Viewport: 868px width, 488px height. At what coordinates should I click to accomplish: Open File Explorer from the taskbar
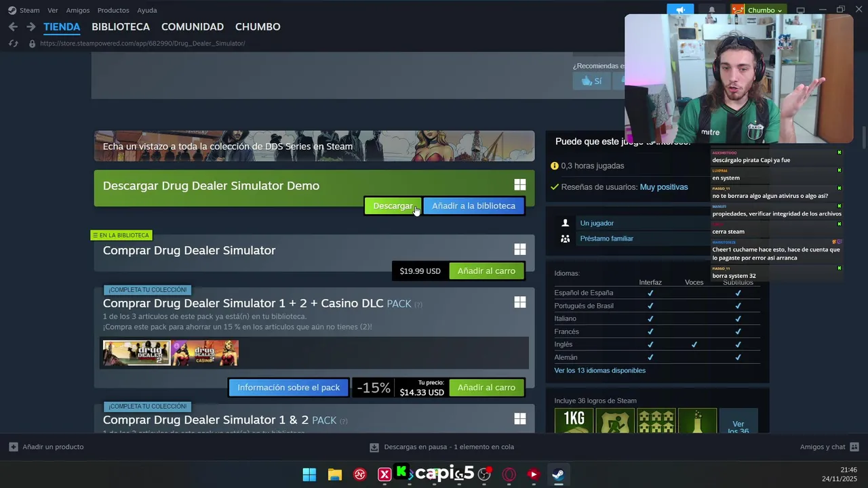(x=334, y=474)
